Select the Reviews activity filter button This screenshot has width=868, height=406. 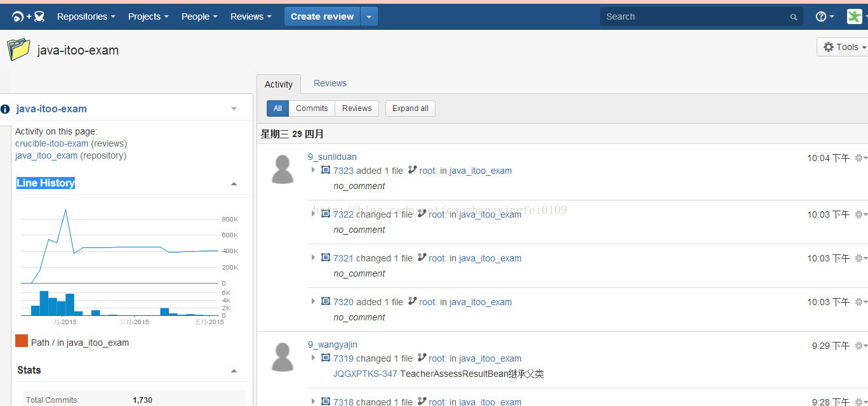click(x=357, y=108)
